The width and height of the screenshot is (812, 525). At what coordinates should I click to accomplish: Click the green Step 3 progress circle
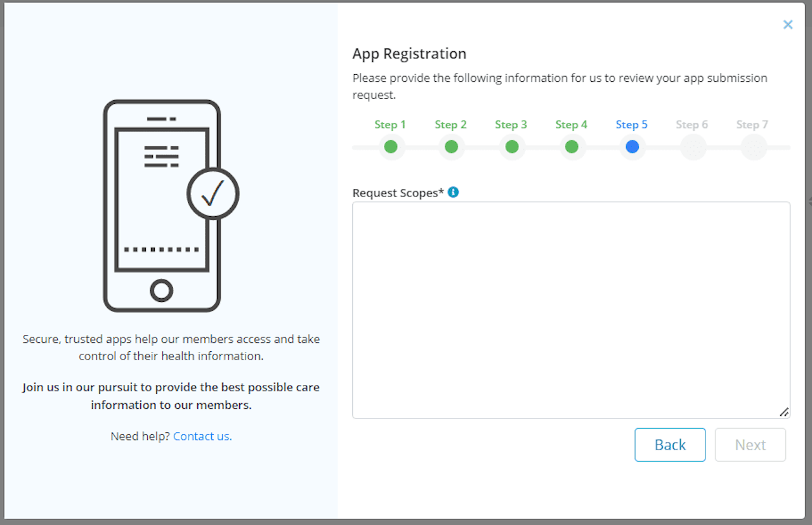coord(511,146)
